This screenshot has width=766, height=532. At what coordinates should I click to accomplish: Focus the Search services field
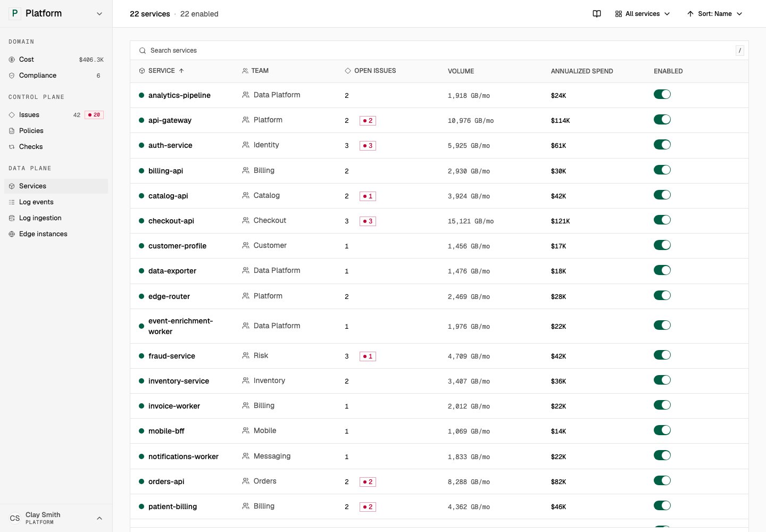439,51
